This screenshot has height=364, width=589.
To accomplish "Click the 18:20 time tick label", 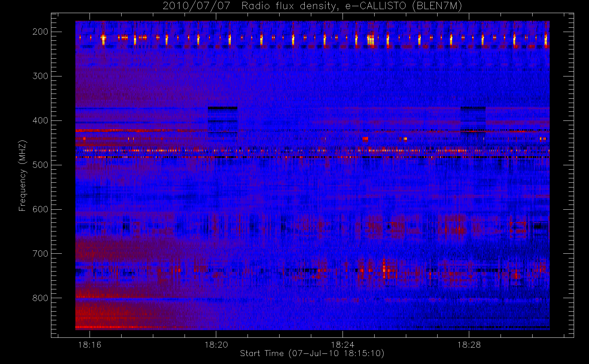I will 216,345.
